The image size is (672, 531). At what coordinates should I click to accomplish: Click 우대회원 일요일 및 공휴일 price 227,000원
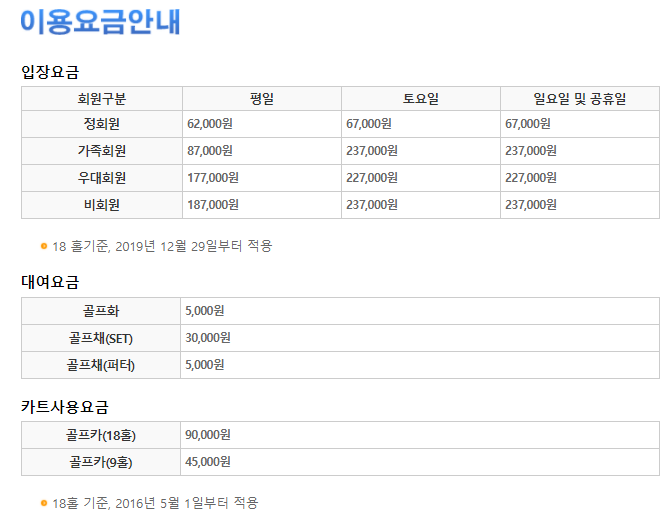click(x=531, y=178)
